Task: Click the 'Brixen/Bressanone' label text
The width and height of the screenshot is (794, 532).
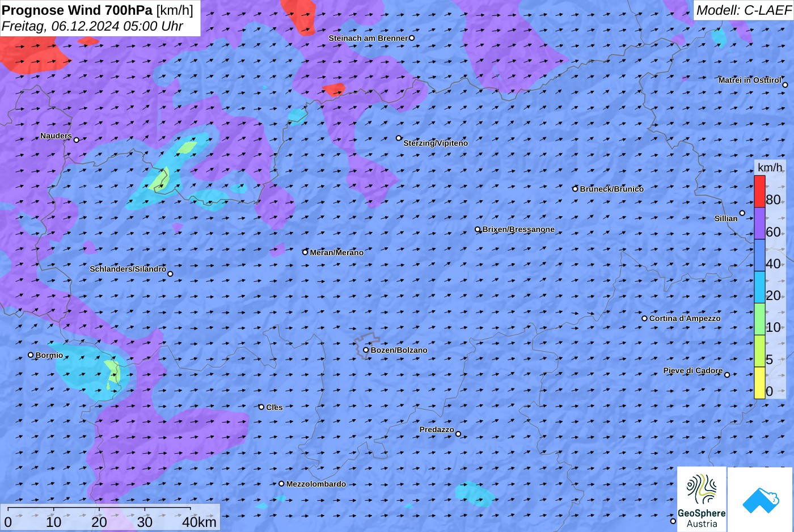Action: (518, 229)
